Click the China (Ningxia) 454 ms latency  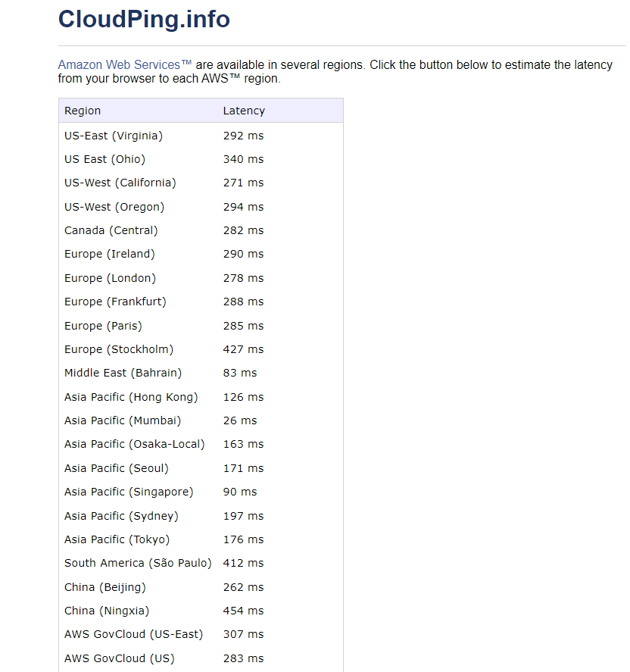(243, 611)
